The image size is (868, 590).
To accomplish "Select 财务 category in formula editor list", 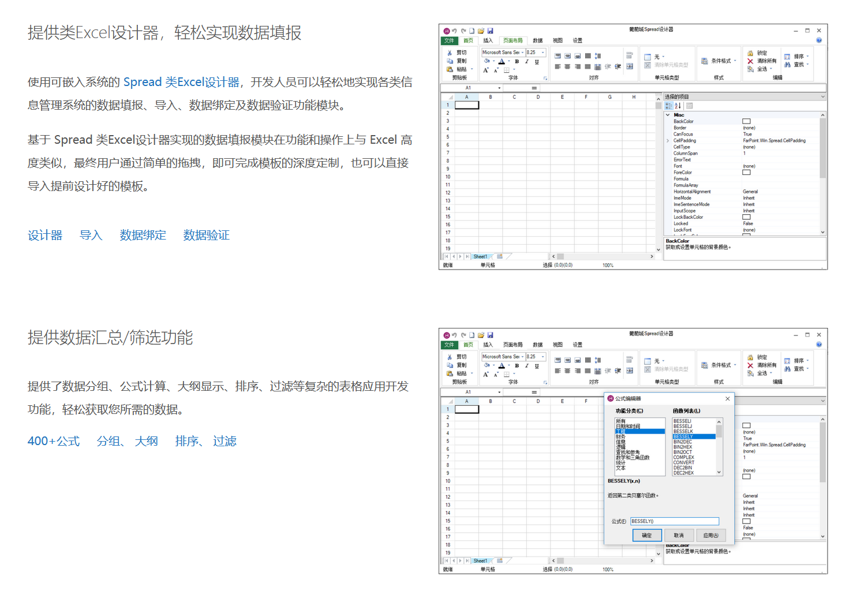I will pyautogui.click(x=620, y=436).
